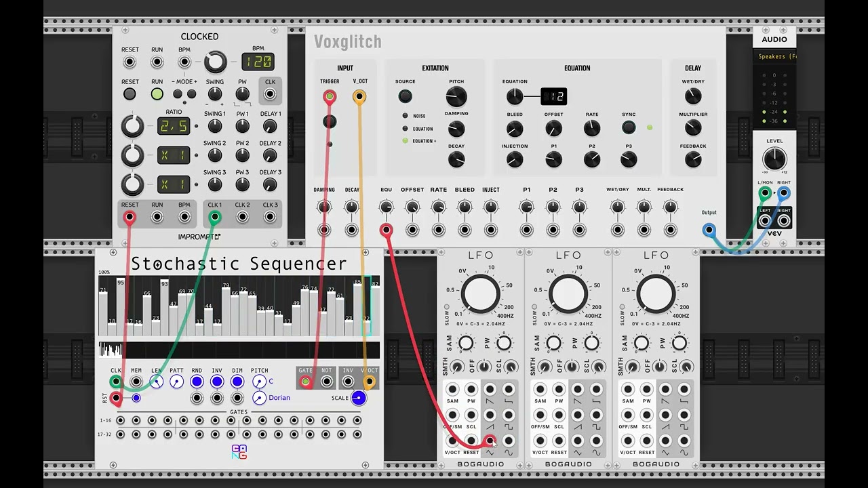Click the CLK 2 output jack on Clocked

242,217
